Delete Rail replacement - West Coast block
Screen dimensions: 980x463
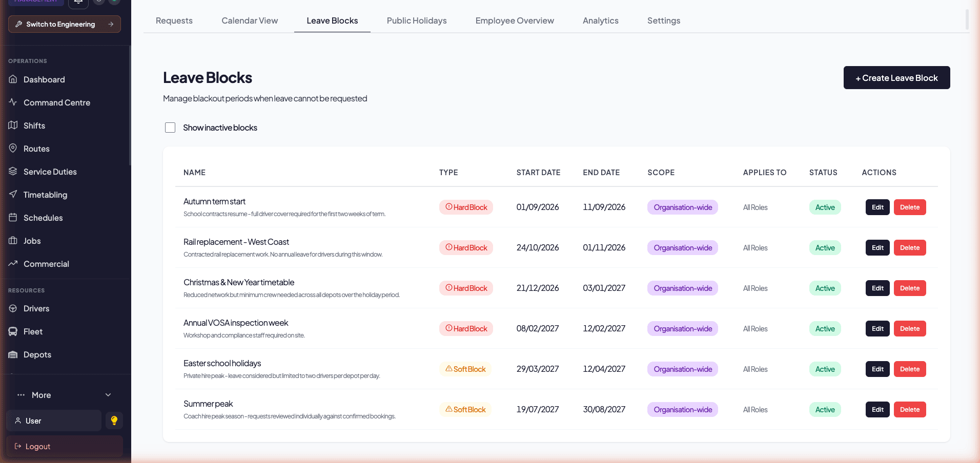[x=910, y=248]
